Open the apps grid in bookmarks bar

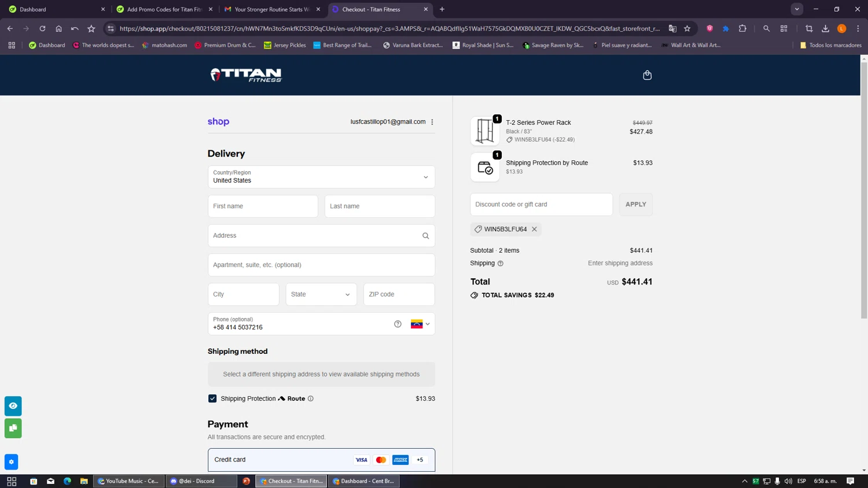click(x=12, y=45)
